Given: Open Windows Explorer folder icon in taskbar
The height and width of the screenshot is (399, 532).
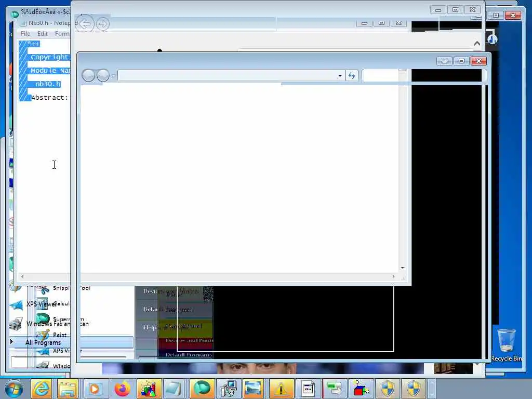Looking at the screenshot, I should (x=68, y=389).
